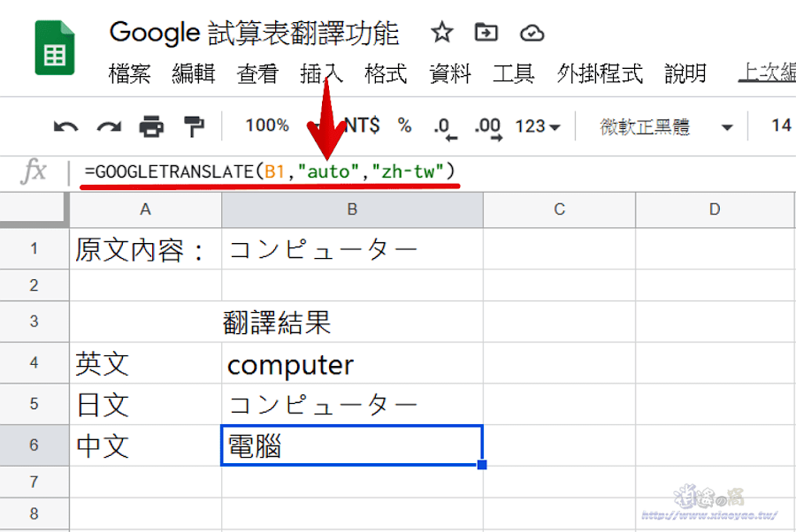Star the document

(441, 33)
